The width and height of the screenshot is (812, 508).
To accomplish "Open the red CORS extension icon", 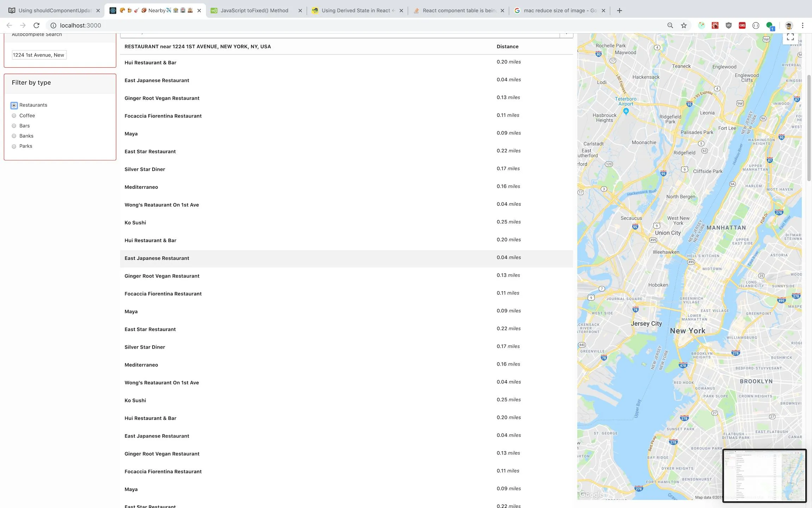I will point(742,25).
